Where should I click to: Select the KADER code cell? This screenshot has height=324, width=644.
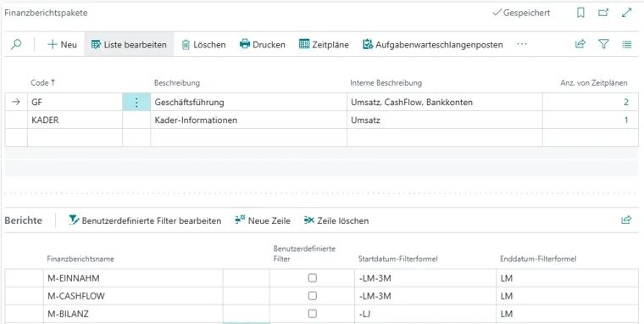tap(75, 120)
